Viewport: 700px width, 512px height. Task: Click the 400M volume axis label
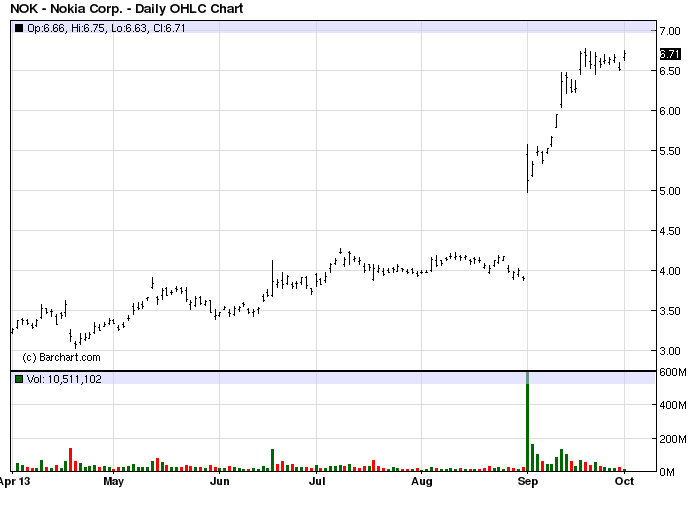click(673, 405)
